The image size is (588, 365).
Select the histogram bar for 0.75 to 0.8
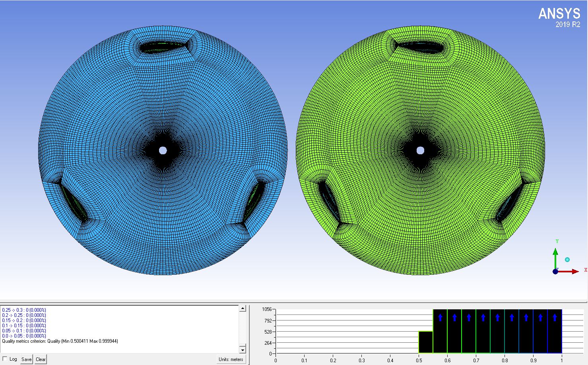click(497, 331)
